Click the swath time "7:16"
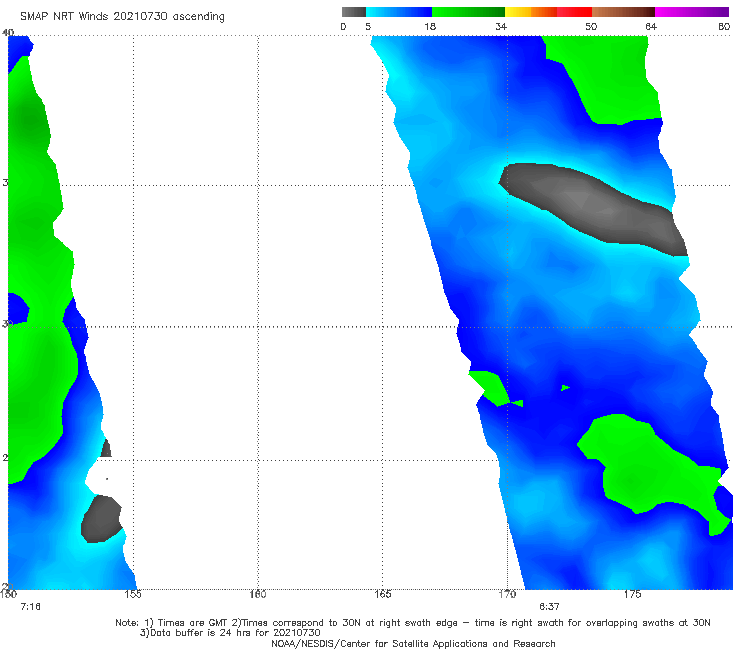Image resolution: width=740 pixels, height=650 pixels. [x=30, y=607]
